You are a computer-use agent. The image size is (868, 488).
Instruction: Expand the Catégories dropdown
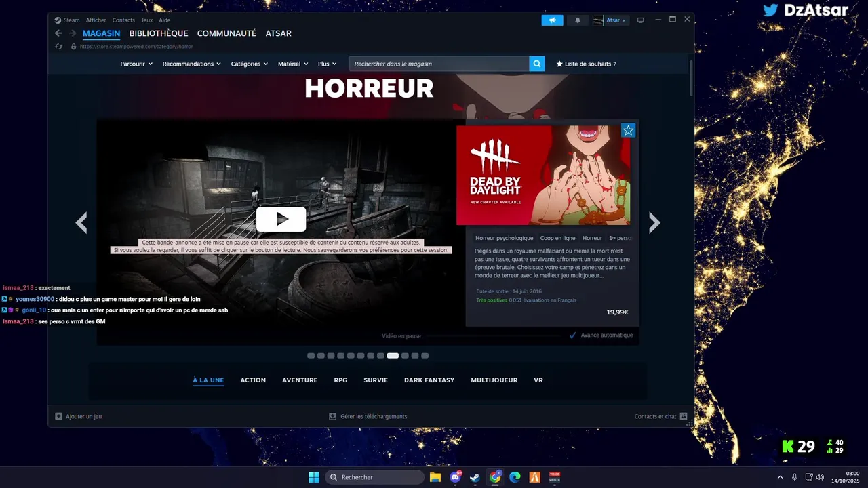click(250, 64)
